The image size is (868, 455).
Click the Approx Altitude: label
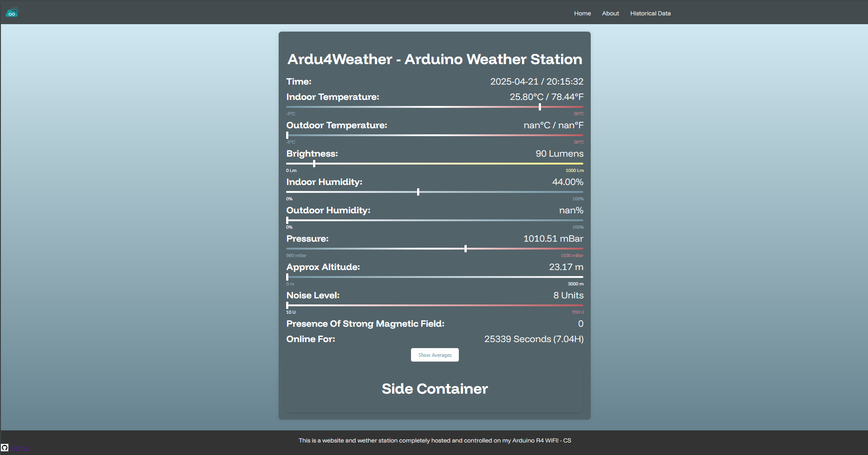(x=323, y=267)
